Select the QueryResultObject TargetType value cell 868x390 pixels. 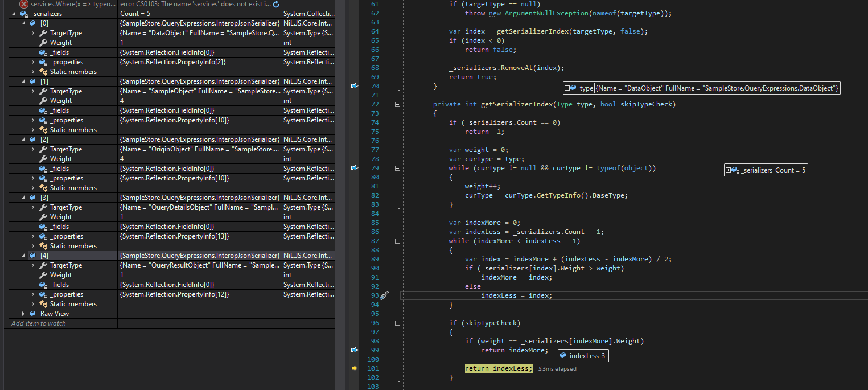[199, 265]
